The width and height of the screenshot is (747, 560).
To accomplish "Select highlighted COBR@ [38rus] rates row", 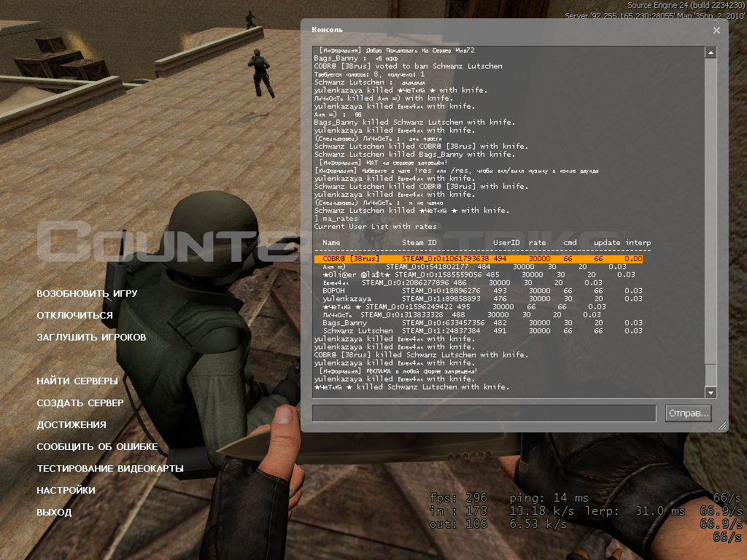I will 479,259.
